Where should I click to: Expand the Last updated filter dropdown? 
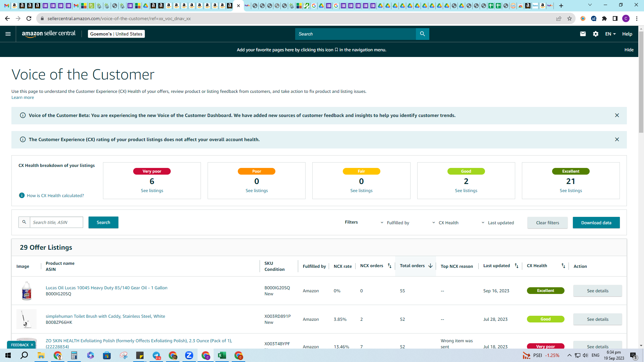click(497, 223)
